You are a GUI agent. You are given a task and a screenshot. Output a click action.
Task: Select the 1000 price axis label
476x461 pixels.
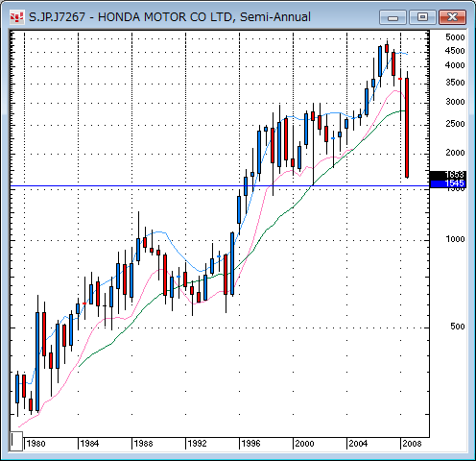pyautogui.click(x=455, y=239)
